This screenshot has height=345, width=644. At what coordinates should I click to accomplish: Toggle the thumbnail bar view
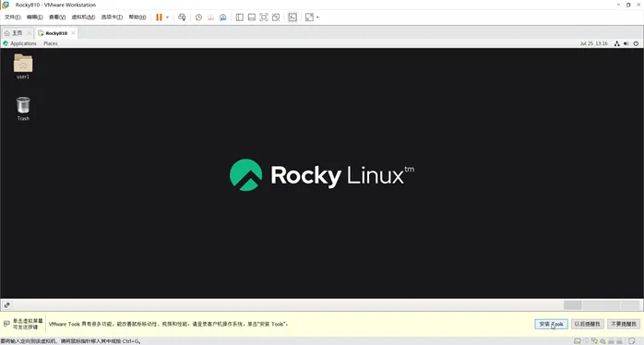pyautogui.click(x=252, y=18)
